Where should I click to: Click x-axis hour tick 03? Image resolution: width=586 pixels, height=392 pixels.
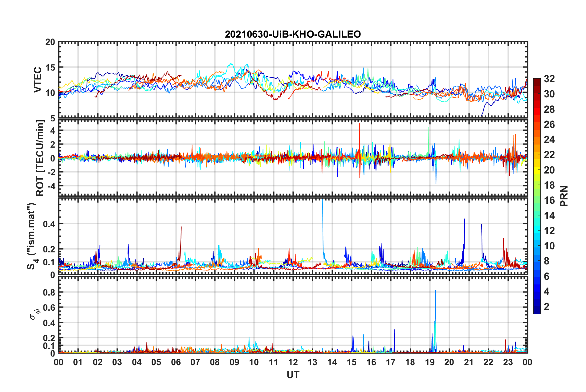117,362
